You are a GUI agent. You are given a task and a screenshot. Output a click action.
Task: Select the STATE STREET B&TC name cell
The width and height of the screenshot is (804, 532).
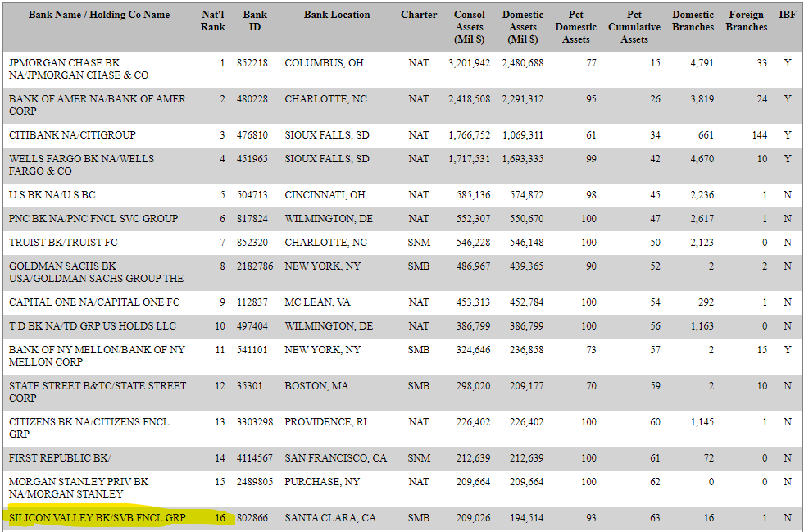click(98, 392)
